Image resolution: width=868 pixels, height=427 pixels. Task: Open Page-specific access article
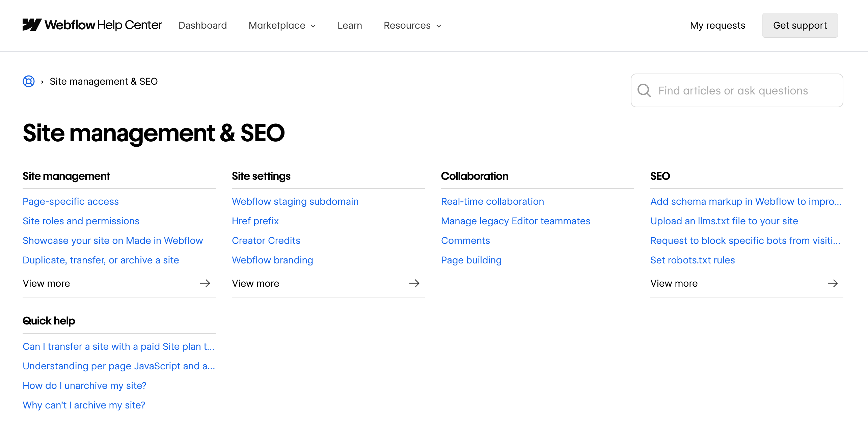pos(71,201)
